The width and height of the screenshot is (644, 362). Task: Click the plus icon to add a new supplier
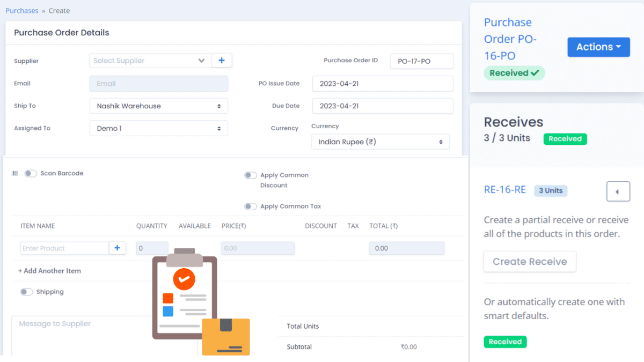tap(222, 60)
